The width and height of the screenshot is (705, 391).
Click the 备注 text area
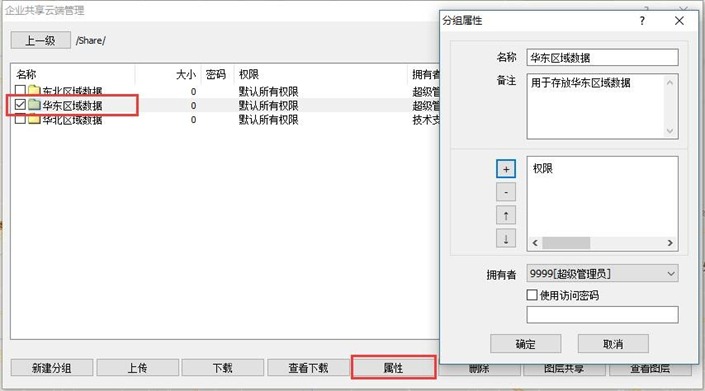(x=602, y=107)
